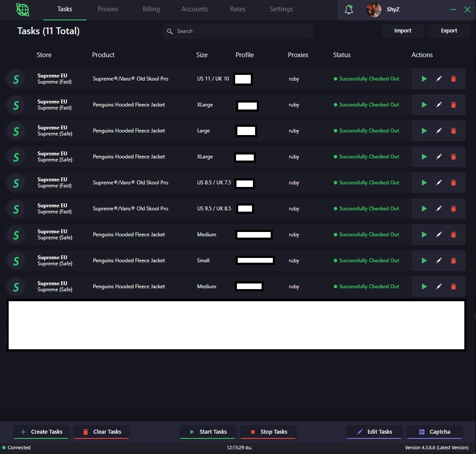Delete the US 8.5 / UK 7.5 task
Image resolution: width=476 pixels, height=454 pixels.
pyautogui.click(x=453, y=183)
